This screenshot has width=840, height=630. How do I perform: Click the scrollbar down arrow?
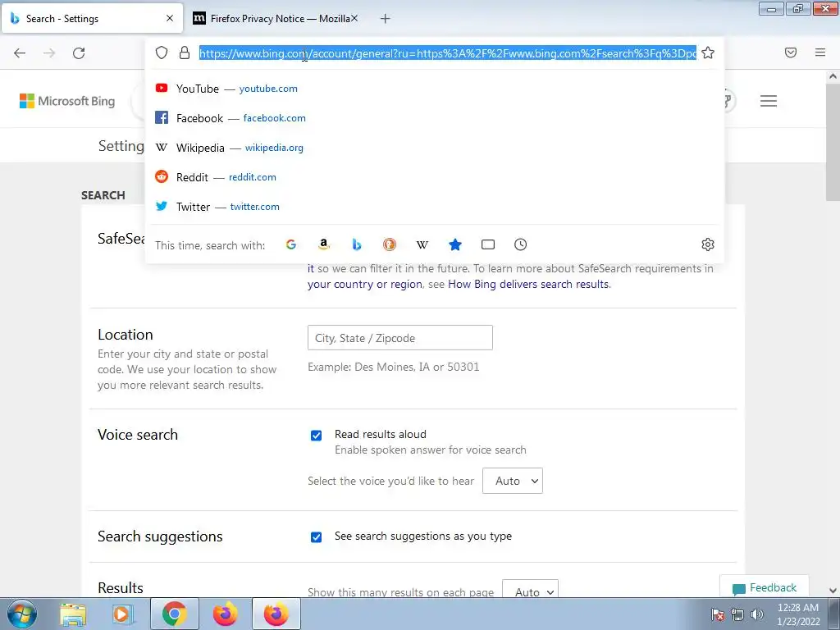pyautogui.click(x=833, y=591)
